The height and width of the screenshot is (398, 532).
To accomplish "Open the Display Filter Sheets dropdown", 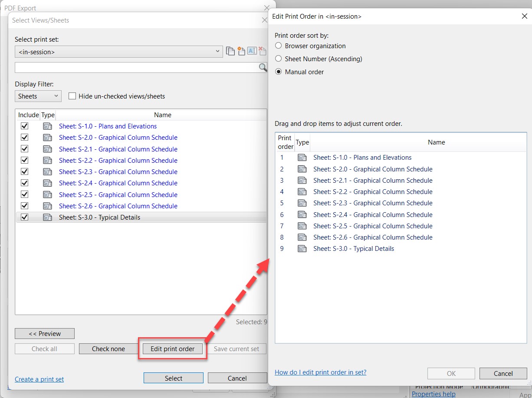I will click(38, 96).
